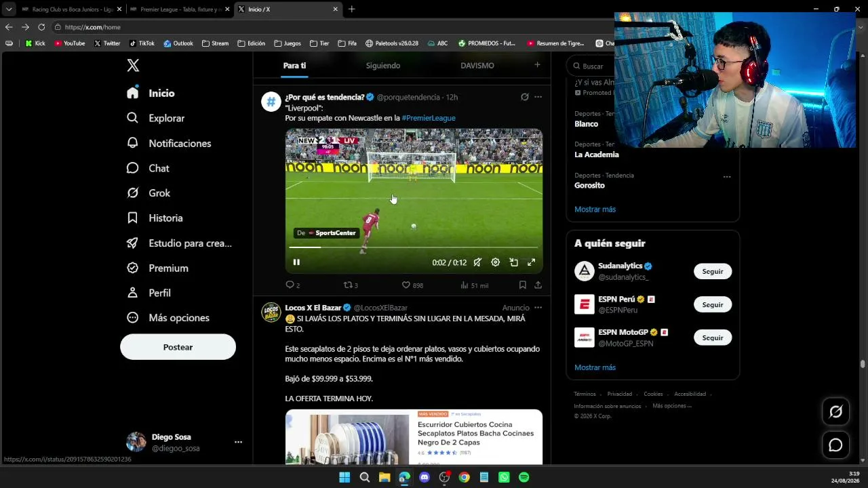Follow ESPN MotoGP with the Seguir button
868x488 pixels.
[x=713, y=338]
